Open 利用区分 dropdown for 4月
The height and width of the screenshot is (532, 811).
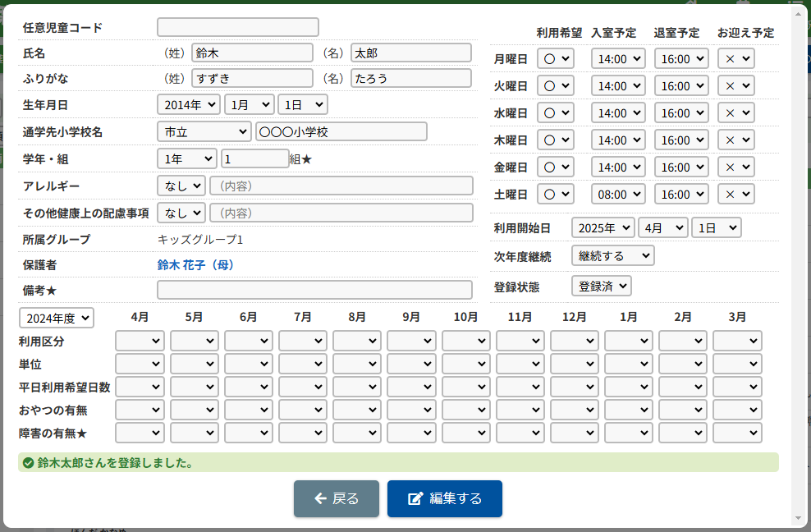pyautogui.click(x=140, y=341)
